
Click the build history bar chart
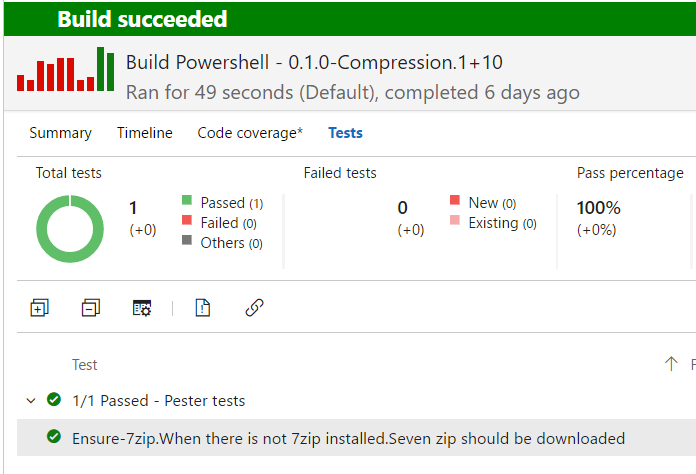point(65,70)
